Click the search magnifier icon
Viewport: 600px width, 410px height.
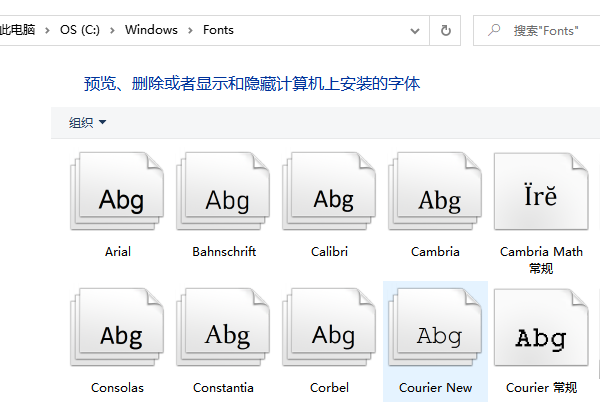(494, 30)
